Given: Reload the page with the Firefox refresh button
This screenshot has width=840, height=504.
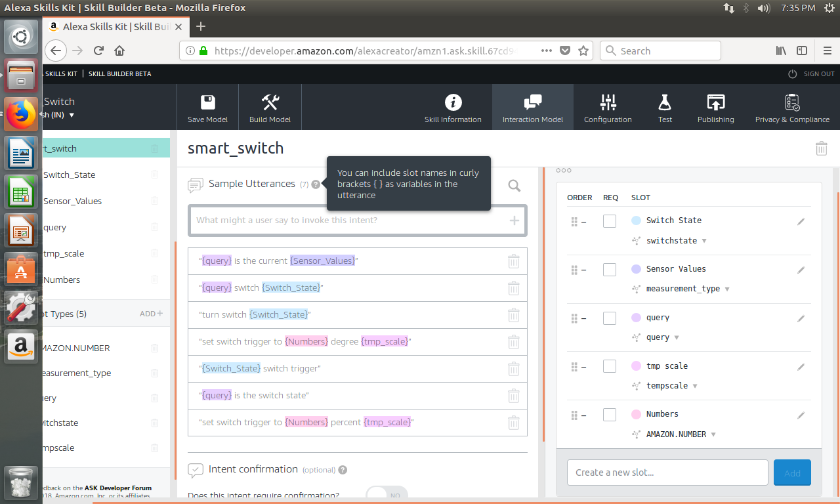Looking at the screenshot, I should coord(98,51).
